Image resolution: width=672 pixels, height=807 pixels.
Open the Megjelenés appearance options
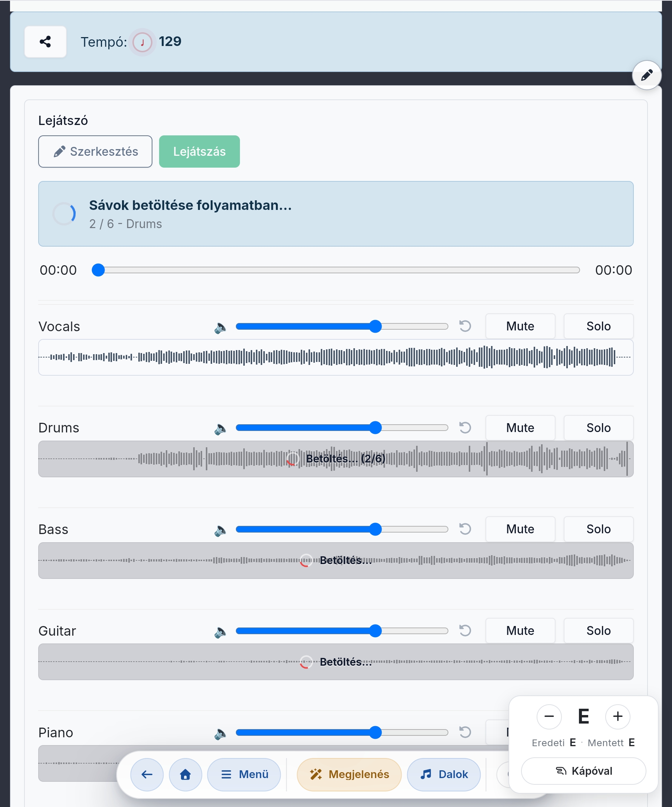pos(349,774)
